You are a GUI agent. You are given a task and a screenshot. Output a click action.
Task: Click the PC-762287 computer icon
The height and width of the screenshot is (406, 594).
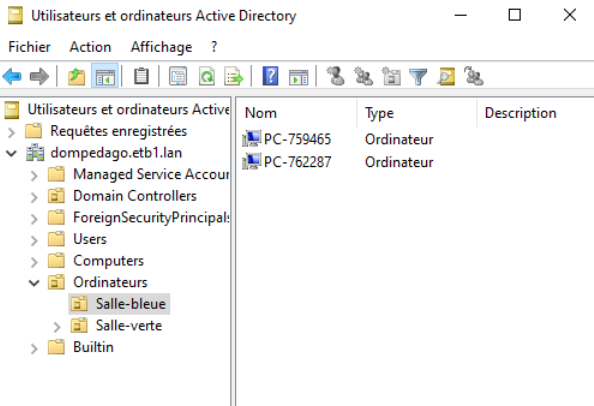click(252, 161)
